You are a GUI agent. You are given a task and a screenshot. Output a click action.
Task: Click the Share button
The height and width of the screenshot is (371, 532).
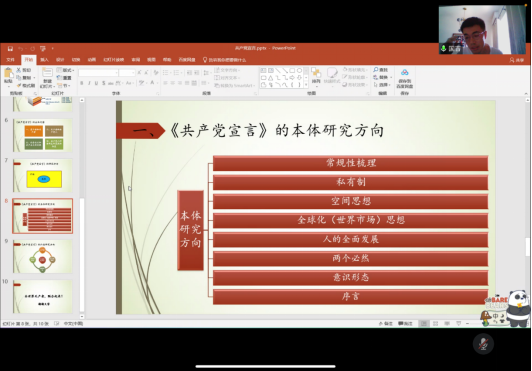point(517,60)
